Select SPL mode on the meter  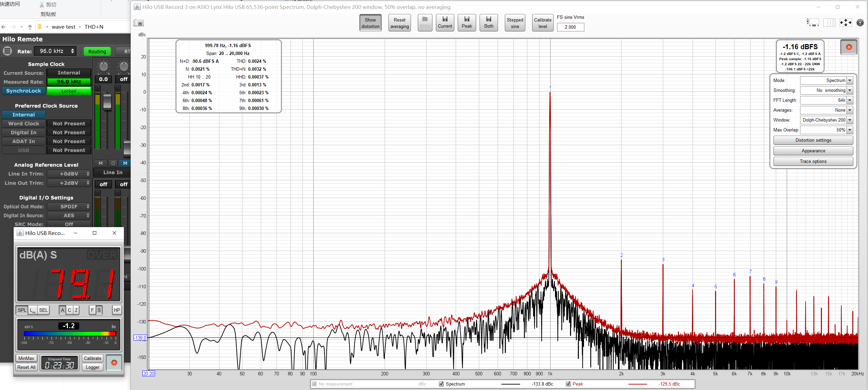(22, 310)
